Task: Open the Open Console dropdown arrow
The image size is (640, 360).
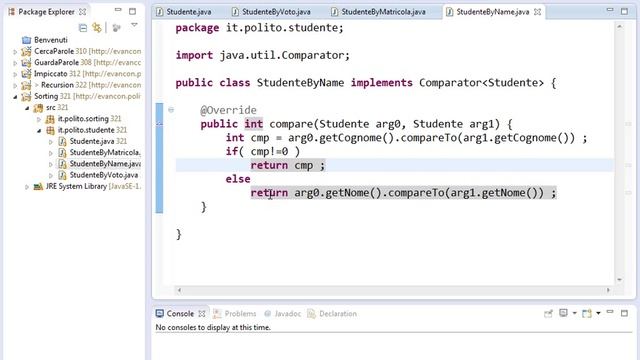Action: tap(598, 313)
